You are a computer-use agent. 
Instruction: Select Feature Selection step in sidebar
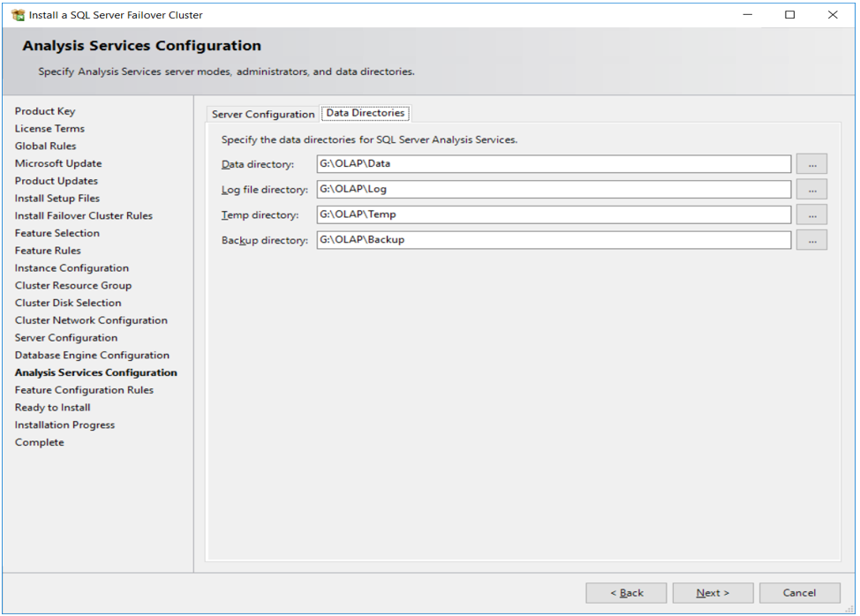point(57,234)
